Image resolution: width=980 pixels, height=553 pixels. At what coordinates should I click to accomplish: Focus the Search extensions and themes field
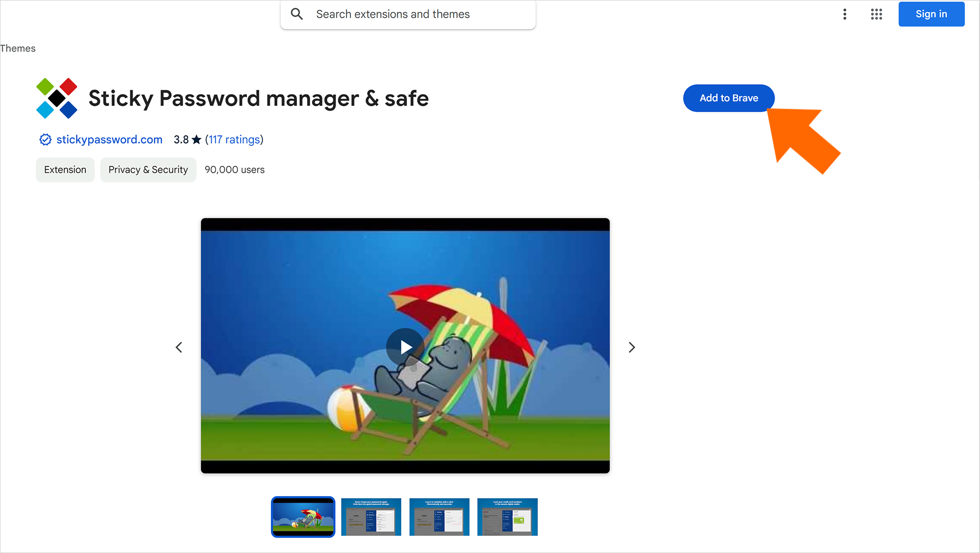point(408,15)
